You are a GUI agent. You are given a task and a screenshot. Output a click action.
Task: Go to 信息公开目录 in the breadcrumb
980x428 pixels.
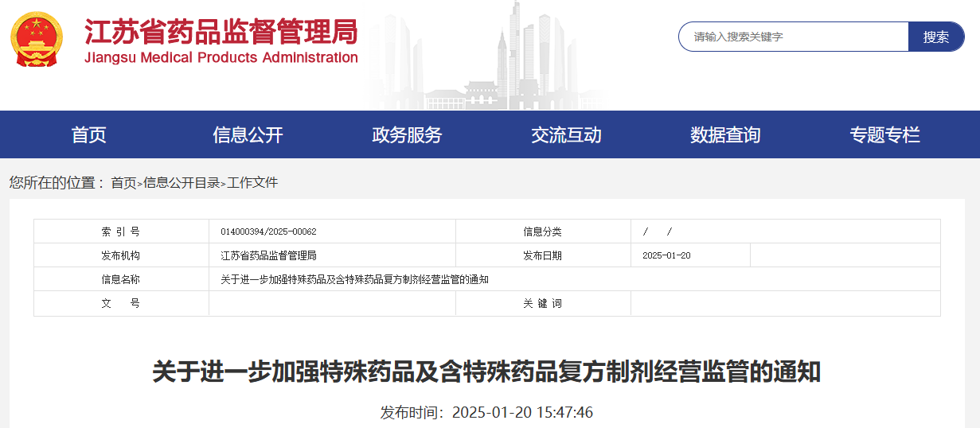tap(182, 183)
